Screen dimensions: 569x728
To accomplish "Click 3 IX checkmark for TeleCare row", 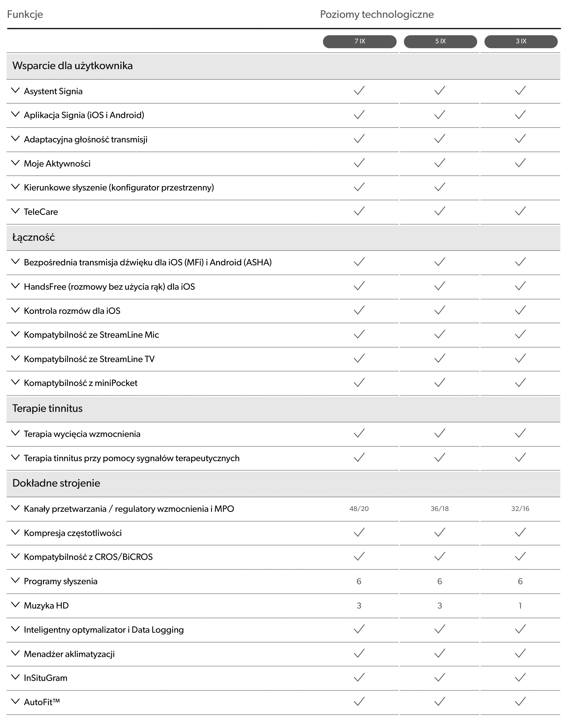I will click(x=520, y=211).
